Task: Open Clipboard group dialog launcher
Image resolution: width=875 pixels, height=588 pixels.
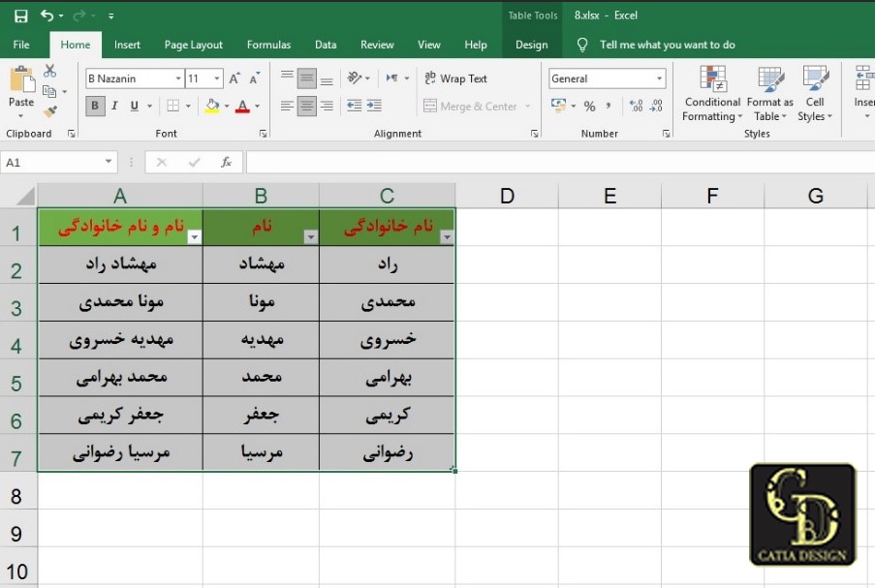Action: [x=72, y=134]
